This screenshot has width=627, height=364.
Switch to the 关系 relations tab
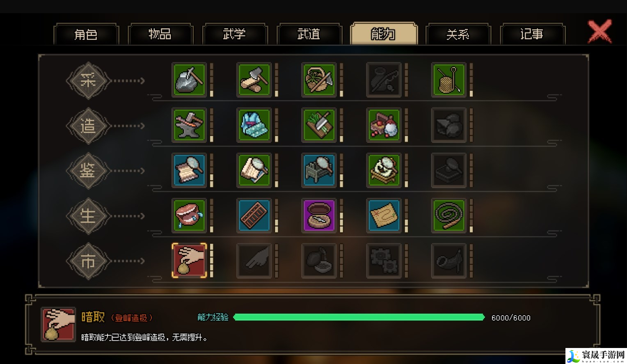coord(458,34)
